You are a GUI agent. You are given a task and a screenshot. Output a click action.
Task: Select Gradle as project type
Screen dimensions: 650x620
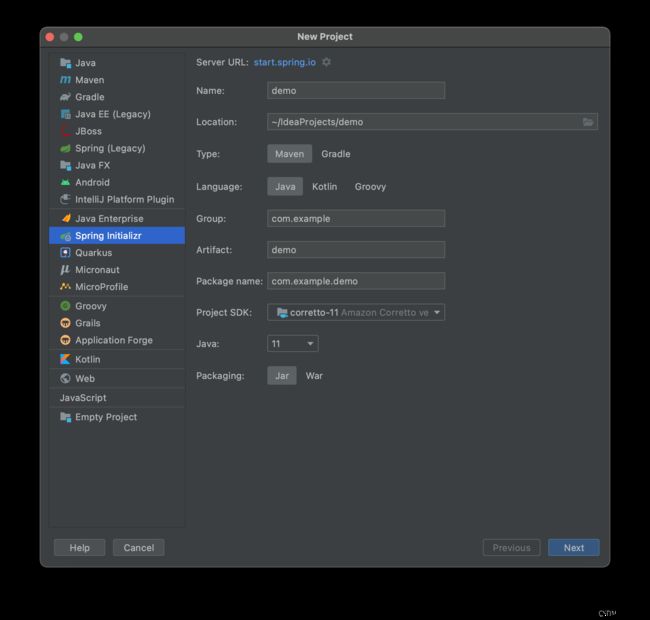coord(336,154)
